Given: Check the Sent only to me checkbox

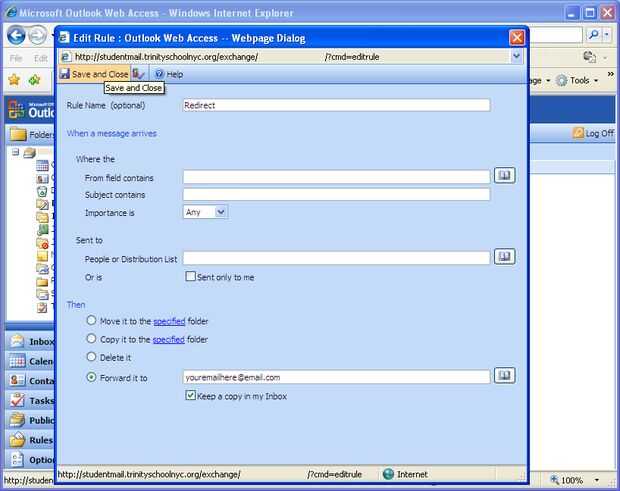Looking at the screenshot, I should [x=190, y=276].
